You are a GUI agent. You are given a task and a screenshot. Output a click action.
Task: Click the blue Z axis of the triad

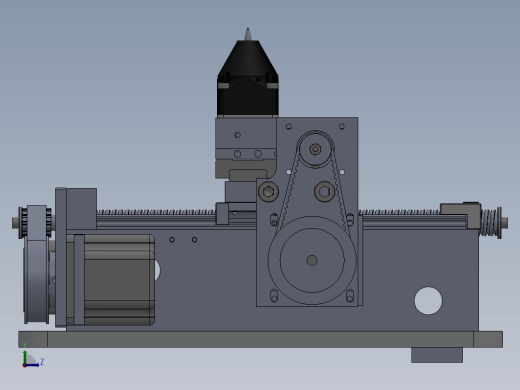[32, 365]
